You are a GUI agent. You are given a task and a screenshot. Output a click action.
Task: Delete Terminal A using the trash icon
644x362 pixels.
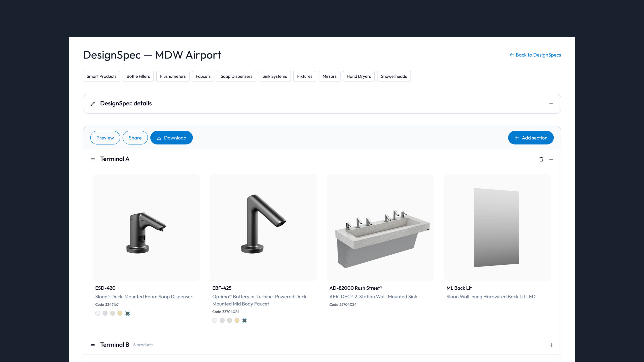tap(541, 159)
